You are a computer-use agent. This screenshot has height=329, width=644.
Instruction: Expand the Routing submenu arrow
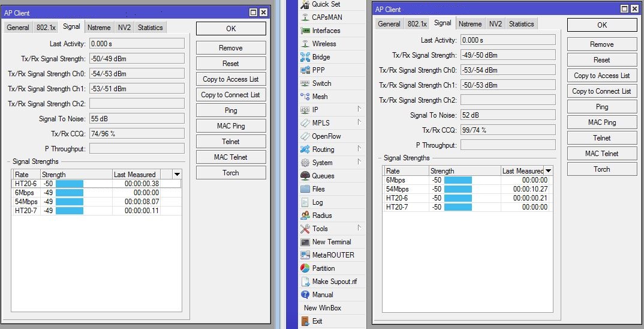coord(359,148)
